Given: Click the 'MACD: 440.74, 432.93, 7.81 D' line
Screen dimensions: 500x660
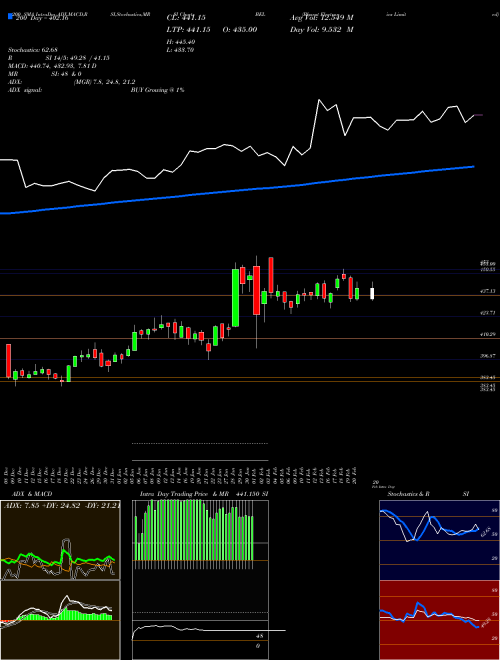Looking at the screenshot, I should (x=53, y=66).
